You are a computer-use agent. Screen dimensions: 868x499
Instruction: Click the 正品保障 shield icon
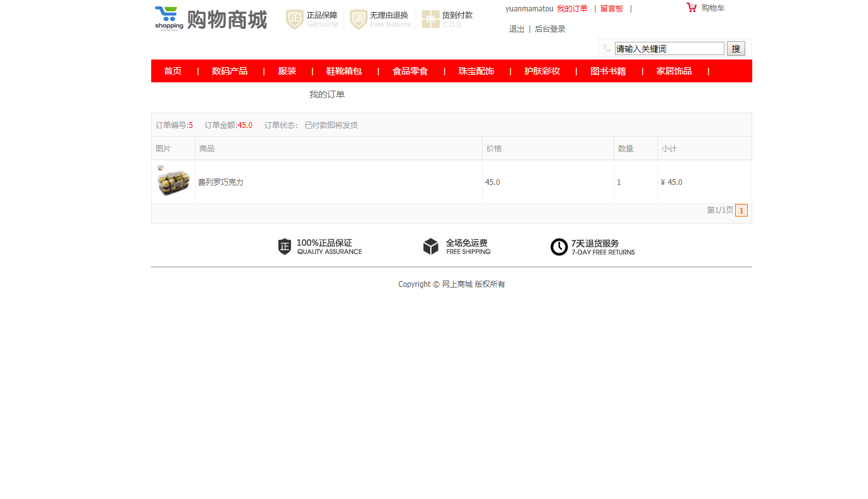pyautogui.click(x=294, y=19)
